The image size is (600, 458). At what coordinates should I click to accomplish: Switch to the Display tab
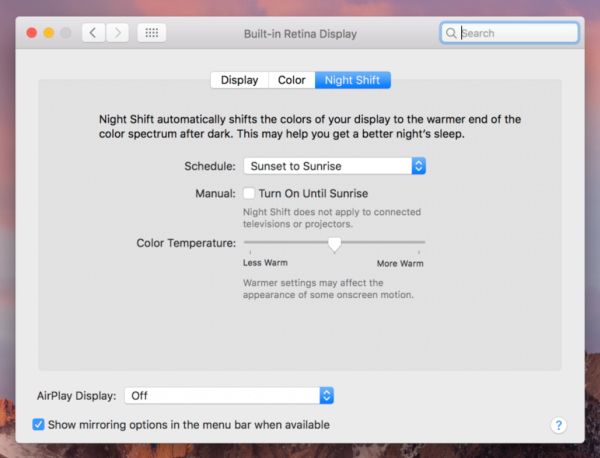click(x=240, y=80)
